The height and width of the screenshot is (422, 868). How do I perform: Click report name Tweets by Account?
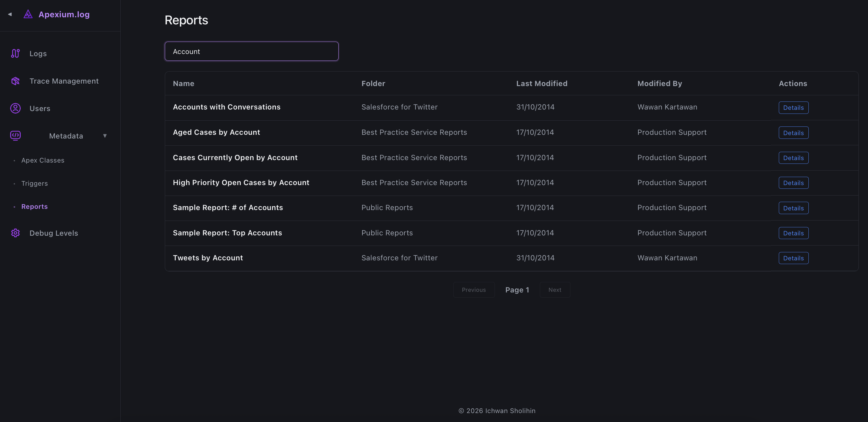[x=207, y=258]
